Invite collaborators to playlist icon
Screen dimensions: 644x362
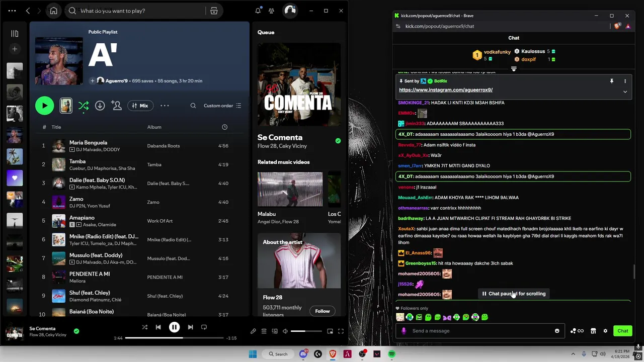coord(117,106)
